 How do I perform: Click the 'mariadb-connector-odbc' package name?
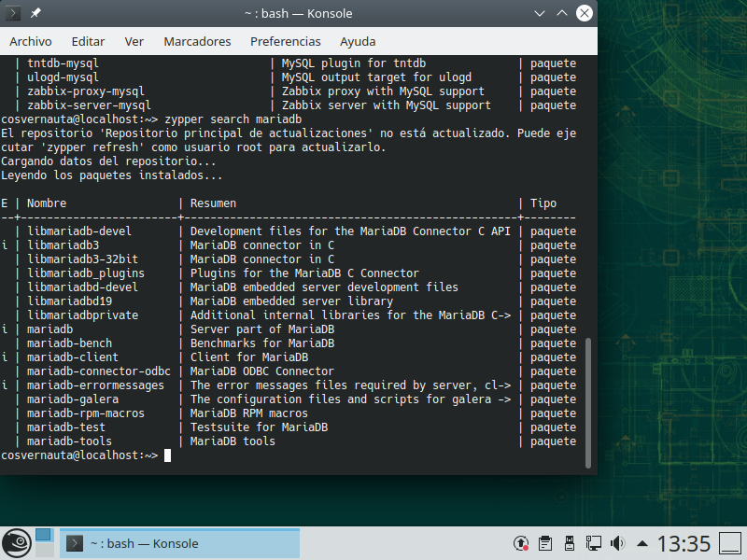pos(99,371)
